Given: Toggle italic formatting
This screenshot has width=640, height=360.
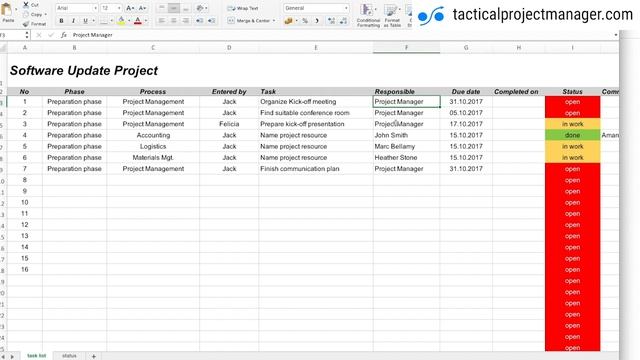Looking at the screenshot, I should click(73, 20).
